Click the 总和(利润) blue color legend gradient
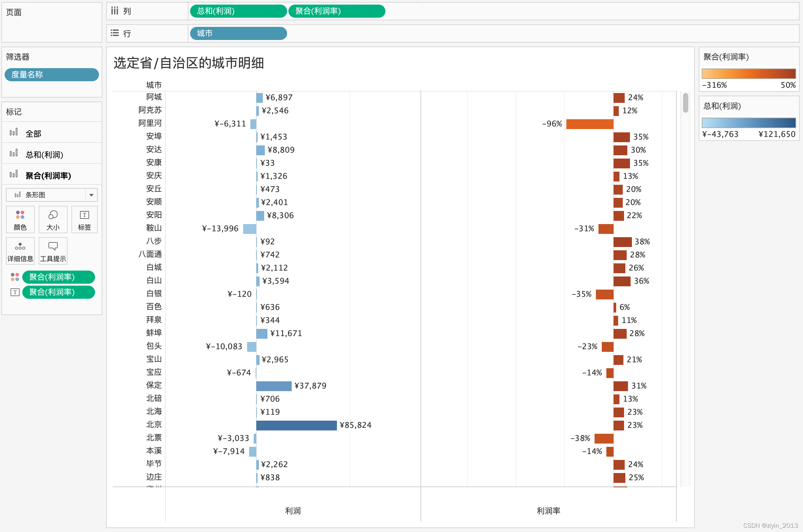Viewport: 803px width, 532px height. coord(748,123)
